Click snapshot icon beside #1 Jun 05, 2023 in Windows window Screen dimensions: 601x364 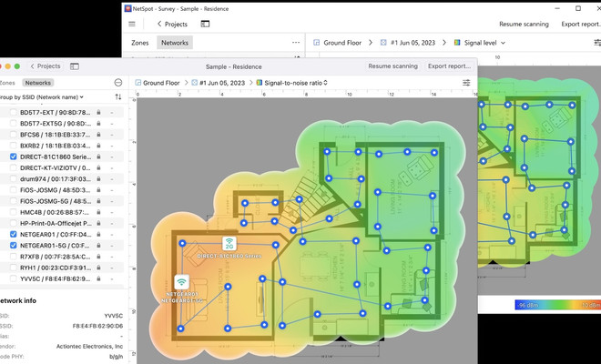(x=383, y=43)
